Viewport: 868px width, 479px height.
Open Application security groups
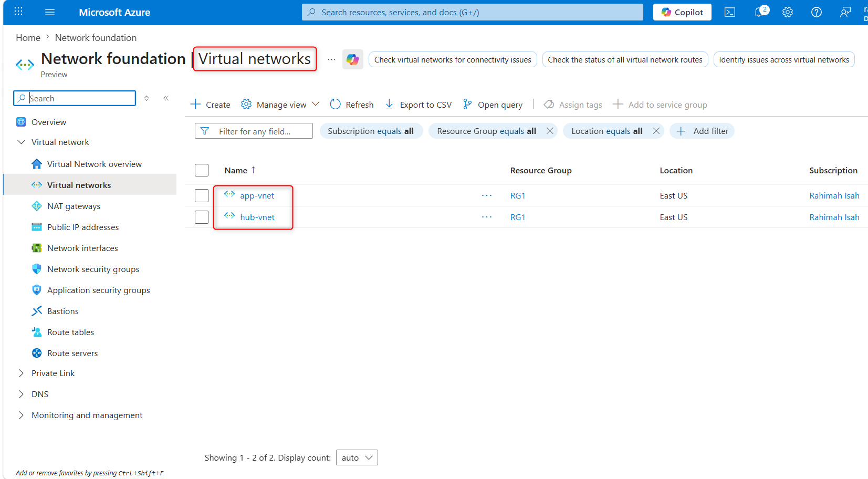click(x=98, y=290)
